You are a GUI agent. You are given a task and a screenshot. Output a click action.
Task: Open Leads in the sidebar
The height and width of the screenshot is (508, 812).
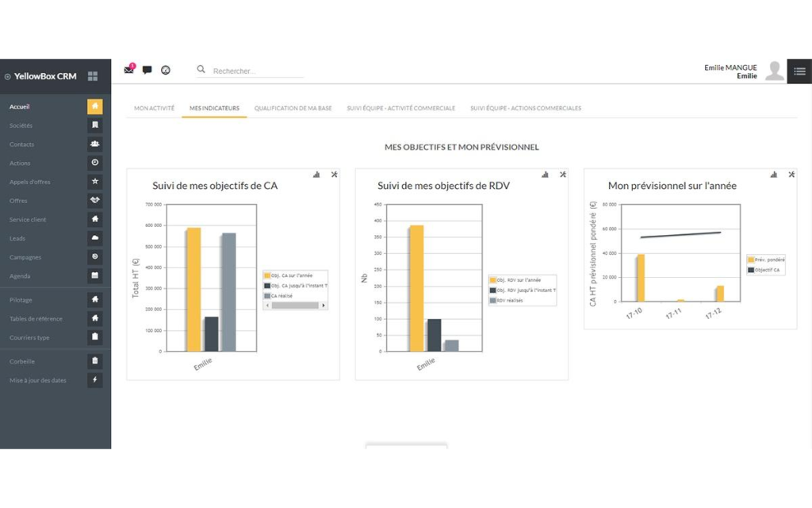point(17,238)
